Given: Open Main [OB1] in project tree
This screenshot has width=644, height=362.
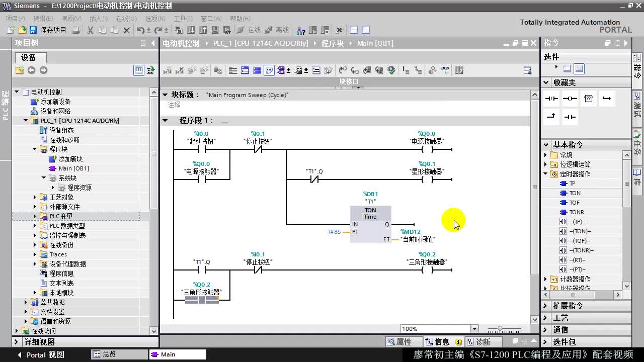Looking at the screenshot, I should point(73,168).
